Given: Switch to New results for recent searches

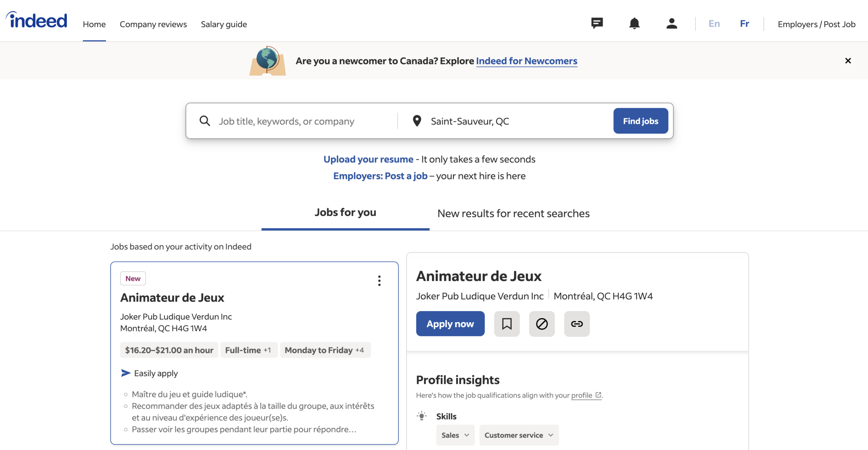Looking at the screenshot, I should (513, 213).
